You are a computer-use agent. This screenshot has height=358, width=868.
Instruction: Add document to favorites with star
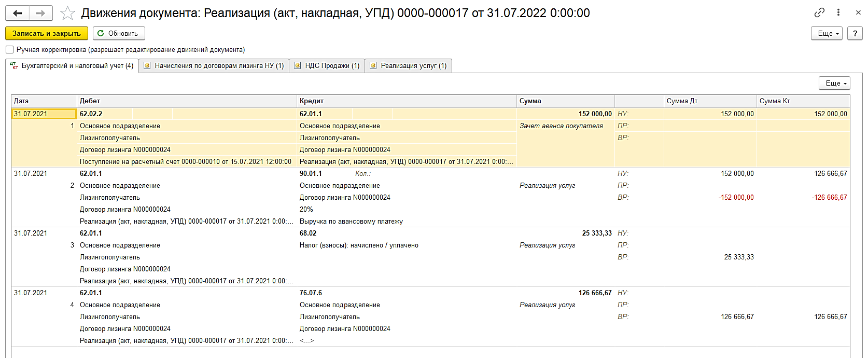[x=67, y=13]
